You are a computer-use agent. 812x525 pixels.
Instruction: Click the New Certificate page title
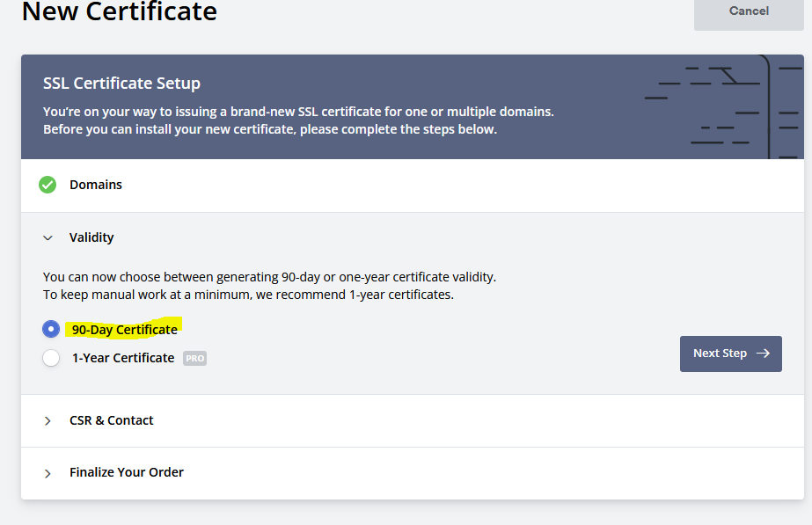[x=119, y=12]
